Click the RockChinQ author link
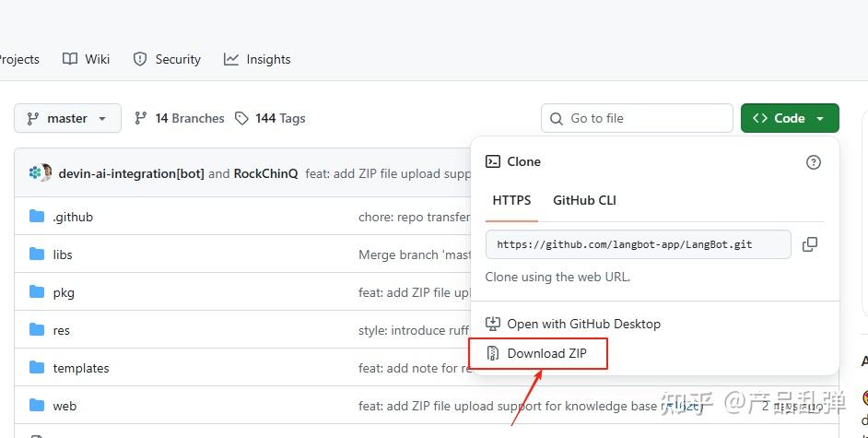This screenshot has width=868, height=438. click(x=265, y=173)
